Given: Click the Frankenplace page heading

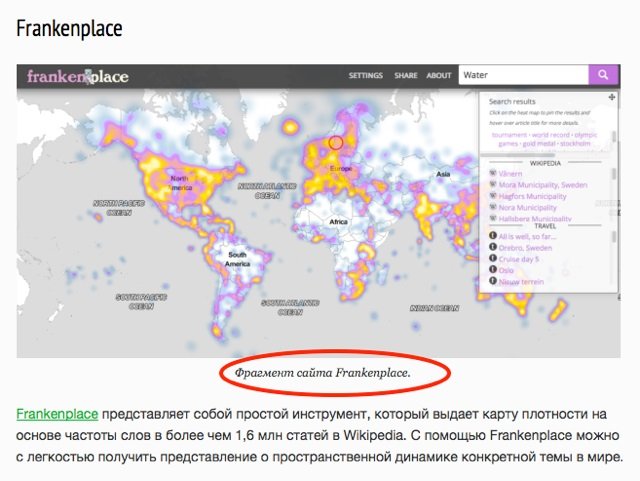Looking at the screenshot, I should click(x=69, y=29).
